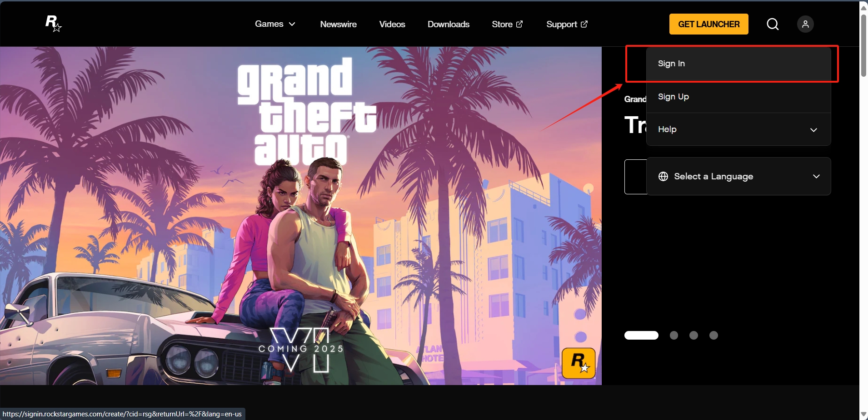Image resolution: width=868 pixels, height=420 pixels.
Task: Expand the Games dropdown menu
Action: pos(275,24)
